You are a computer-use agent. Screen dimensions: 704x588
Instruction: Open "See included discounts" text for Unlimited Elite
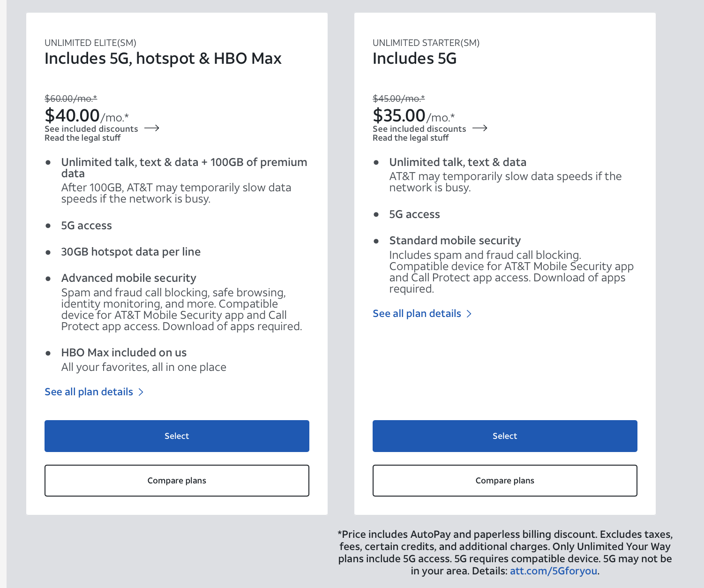click(91, 129)
